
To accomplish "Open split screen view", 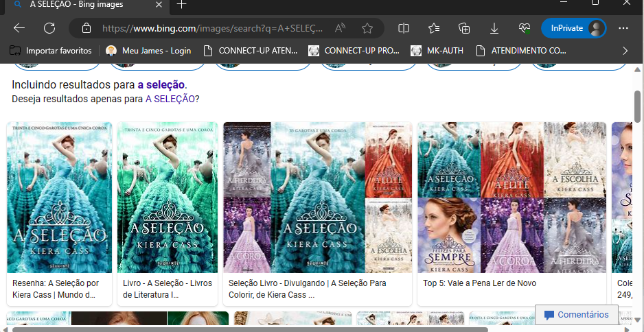I will [404, 28].
